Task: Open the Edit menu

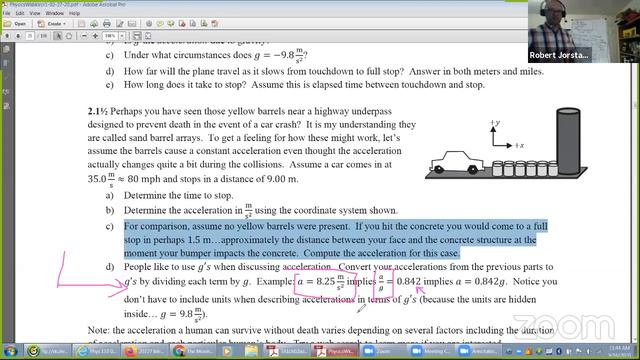Action: [x=20, y=13]
